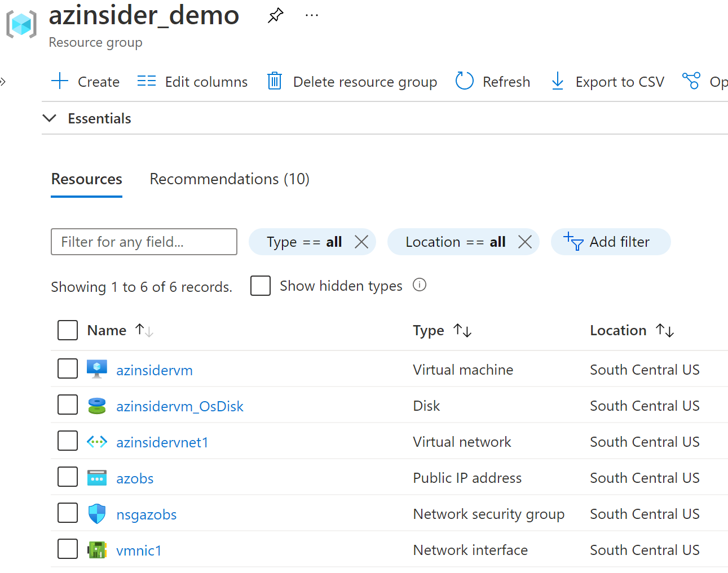Focus the Filter for any field box
The image size is (728, 573).
pyautogui.click(x=144, y=242)
